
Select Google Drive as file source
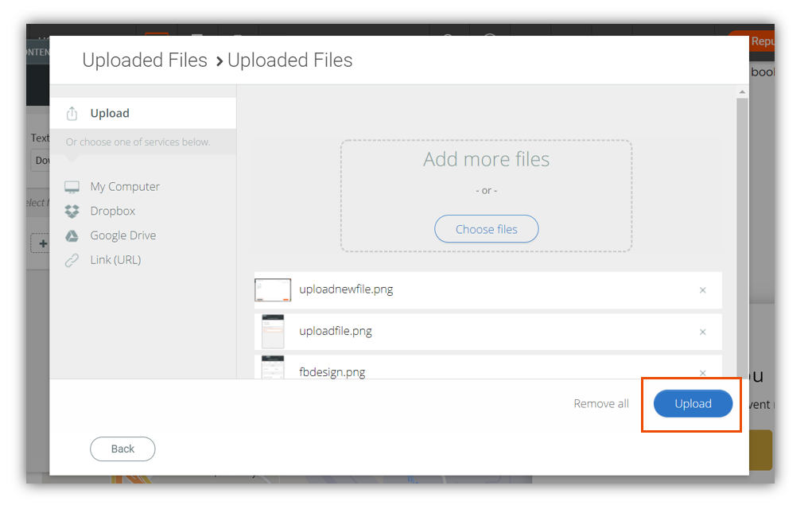123,236
